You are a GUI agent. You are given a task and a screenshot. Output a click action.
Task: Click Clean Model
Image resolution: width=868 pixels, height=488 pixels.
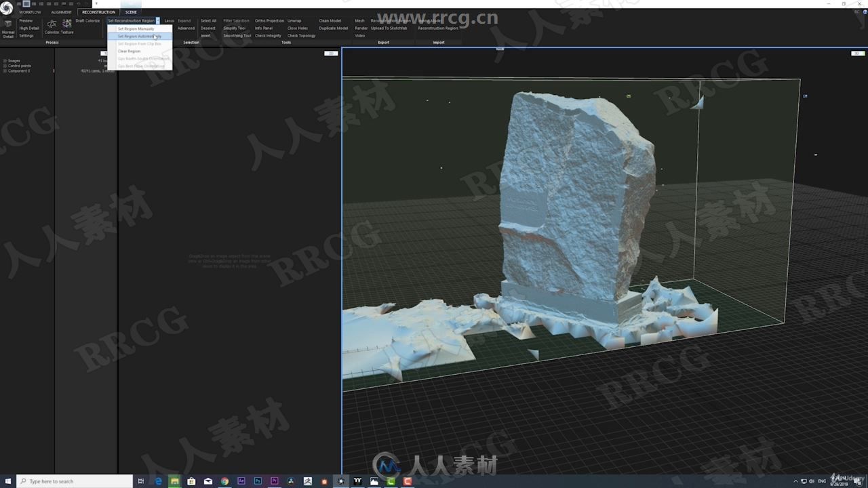(x=330, y=21)
